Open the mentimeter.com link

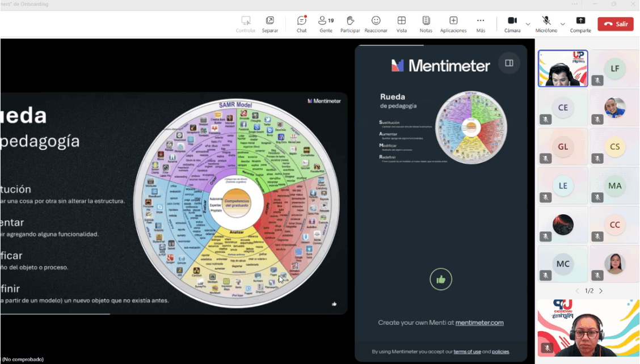[x=479, y=323]
